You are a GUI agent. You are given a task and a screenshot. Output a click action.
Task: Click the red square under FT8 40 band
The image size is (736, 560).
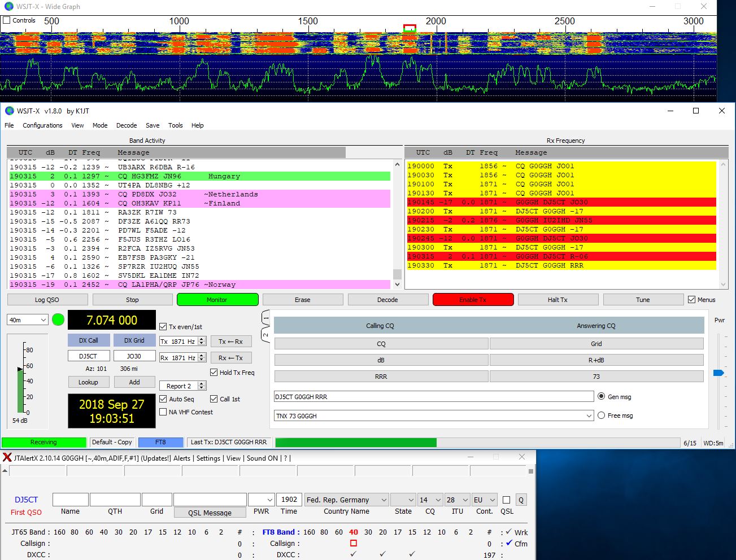354,543
